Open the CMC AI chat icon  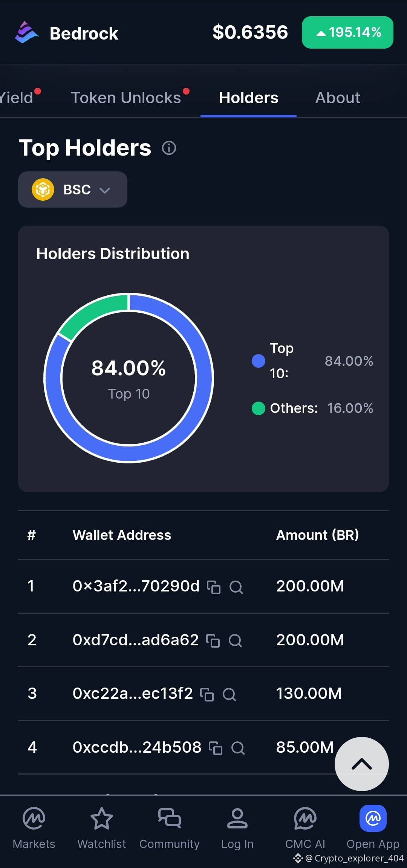(305, 819)
